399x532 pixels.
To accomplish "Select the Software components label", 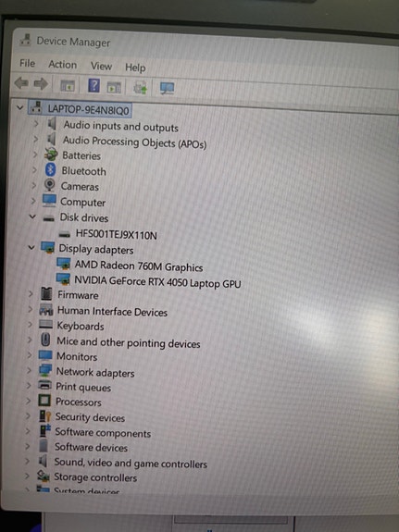I will tap(103, 432).
